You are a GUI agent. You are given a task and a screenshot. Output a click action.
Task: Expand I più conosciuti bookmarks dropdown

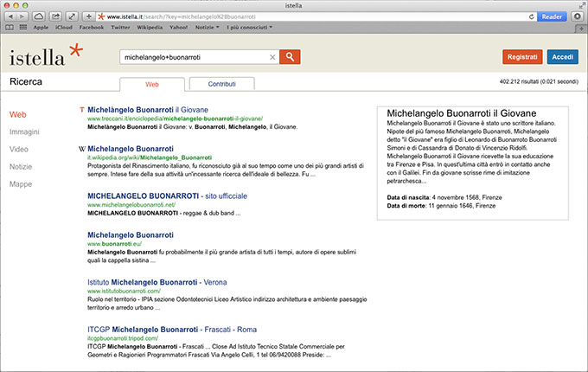pyautogui.click(x=249, y=28)
